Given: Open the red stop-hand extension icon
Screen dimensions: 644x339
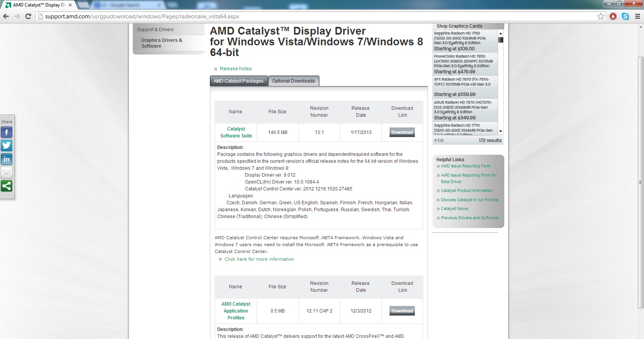Looking at the screenshot, I should point(613,16).
